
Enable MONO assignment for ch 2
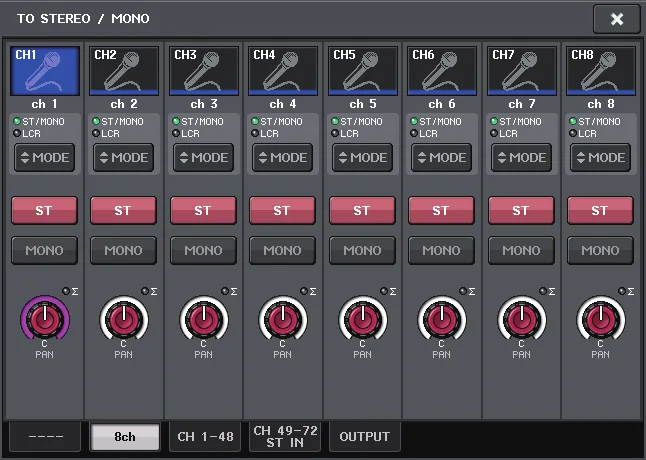124,250
